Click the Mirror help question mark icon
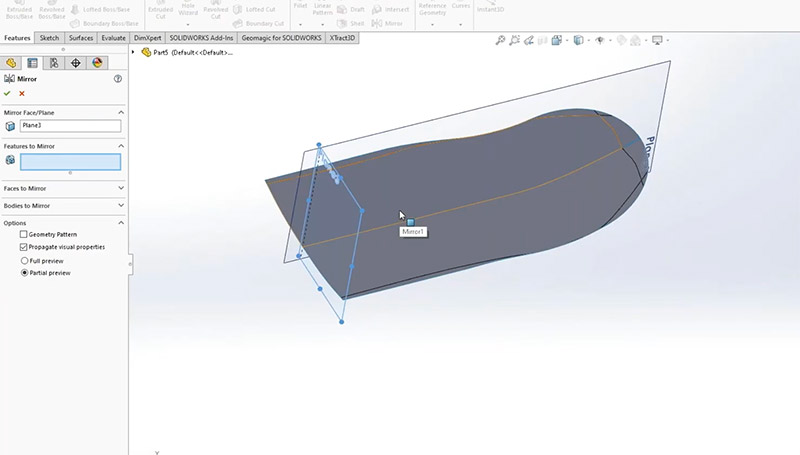The height and width of the screenshot is (455, 800). click(118, 78)
